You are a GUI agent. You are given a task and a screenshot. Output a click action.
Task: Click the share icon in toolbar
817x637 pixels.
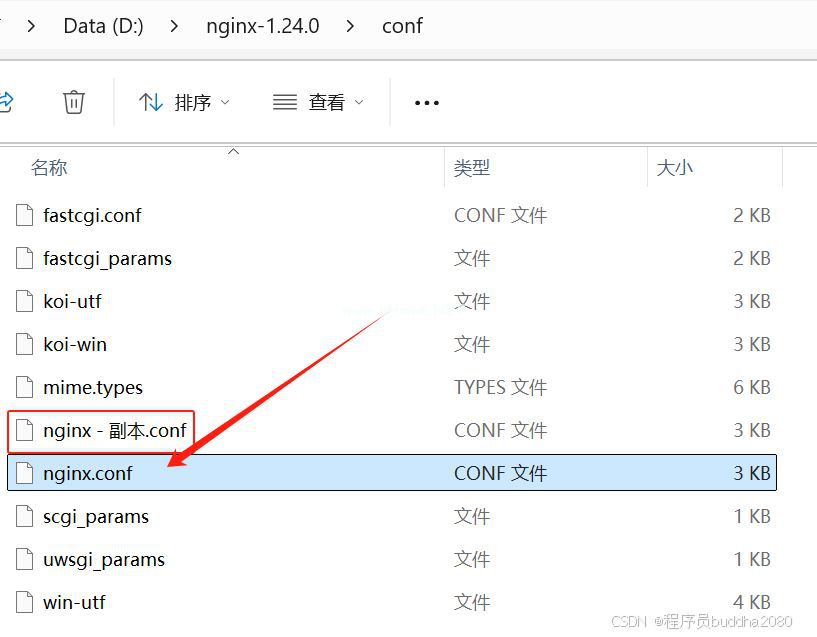6,102
